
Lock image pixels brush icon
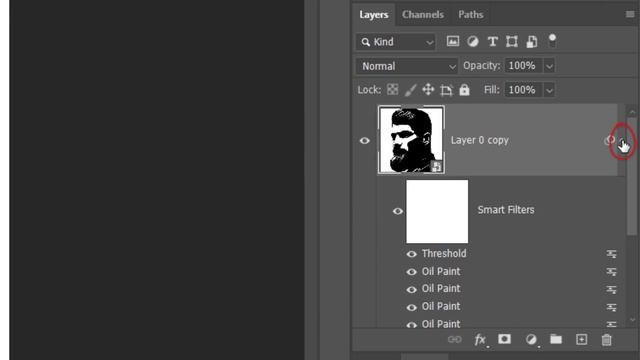pyautogui.click(x=410, y=90)
